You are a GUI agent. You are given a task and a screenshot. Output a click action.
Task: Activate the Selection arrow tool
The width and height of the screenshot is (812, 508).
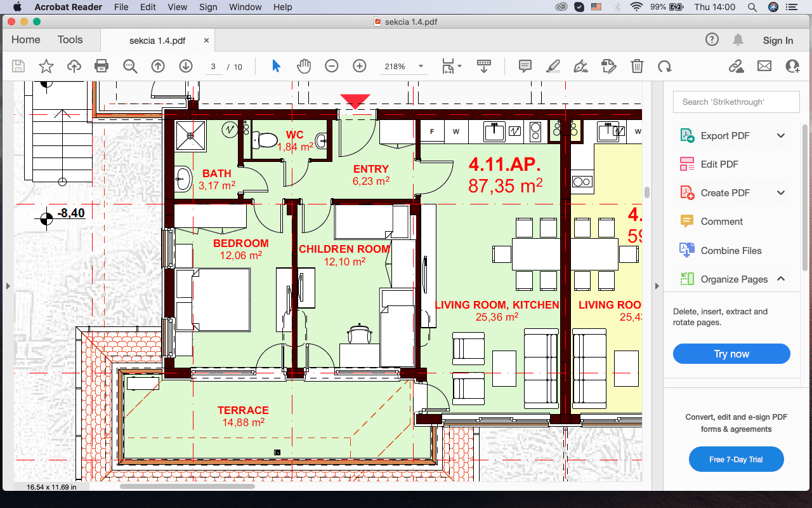pos(276,65)
